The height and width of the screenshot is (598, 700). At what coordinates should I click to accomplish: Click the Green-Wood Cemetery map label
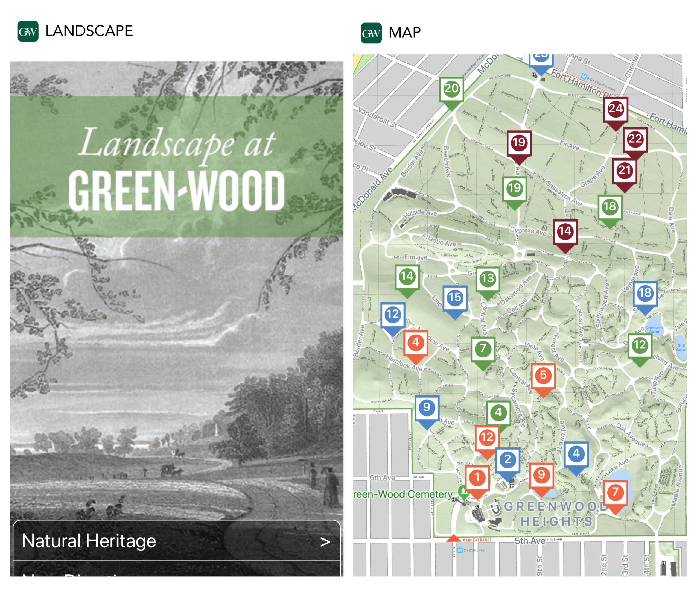[403, 494]
